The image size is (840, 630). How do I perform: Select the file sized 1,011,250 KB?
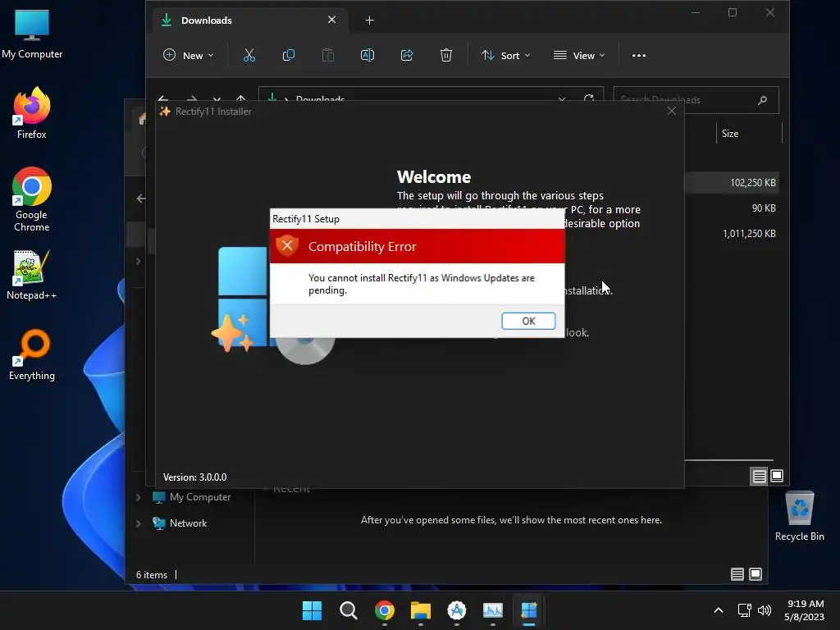pyautogui.click(x=749, y=234)
